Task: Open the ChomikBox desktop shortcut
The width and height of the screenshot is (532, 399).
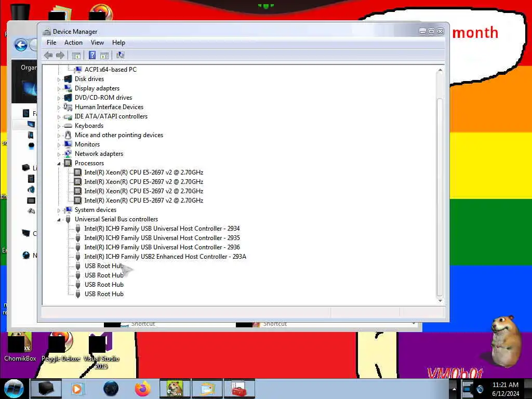Action: (20, 348)
